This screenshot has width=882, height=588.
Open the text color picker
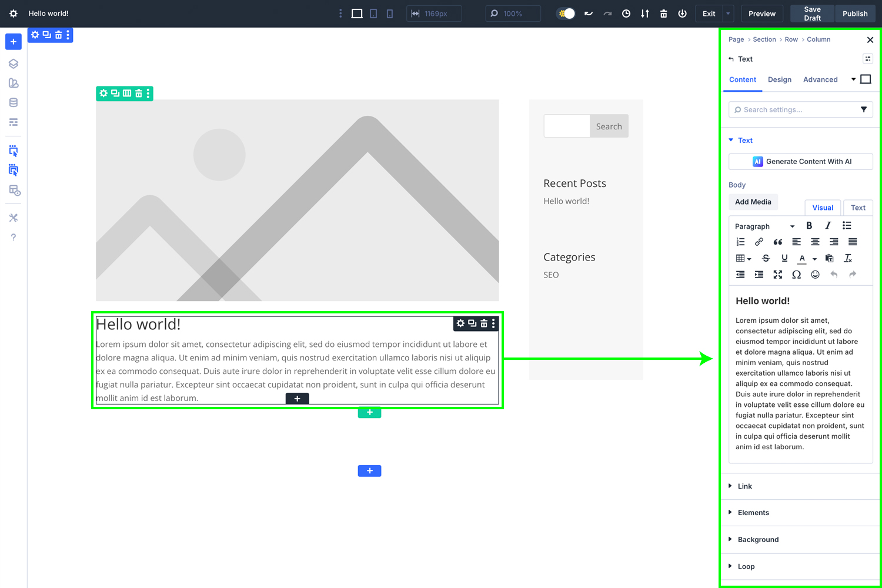tap(801, 258)
